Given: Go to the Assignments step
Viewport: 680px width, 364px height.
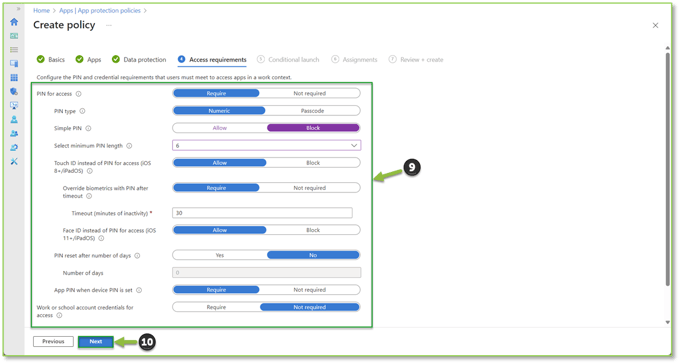Looking at the screenshot, I should pyautogui.click(x=354, y=59).
